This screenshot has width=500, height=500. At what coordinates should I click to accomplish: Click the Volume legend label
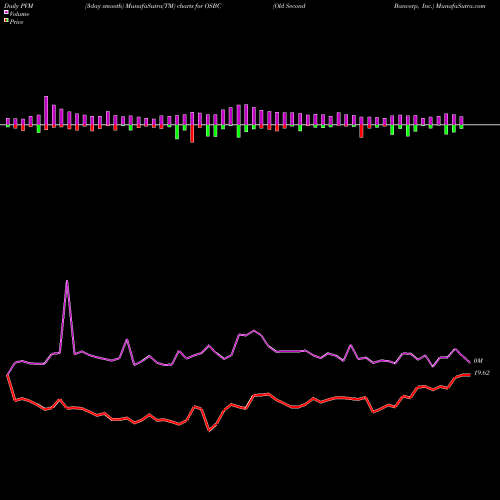click(19, 14)
